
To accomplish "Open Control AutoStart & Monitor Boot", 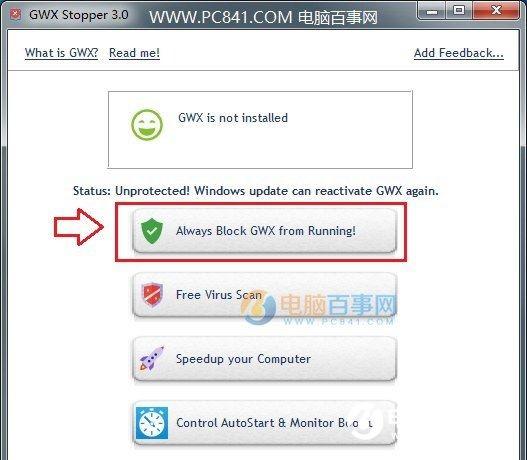I will point(265,423).
